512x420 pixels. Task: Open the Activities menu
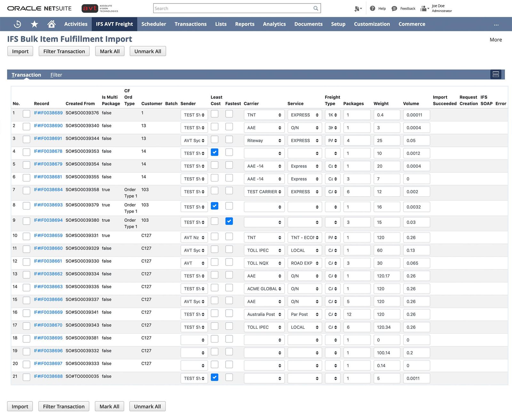tap(76, 24)
